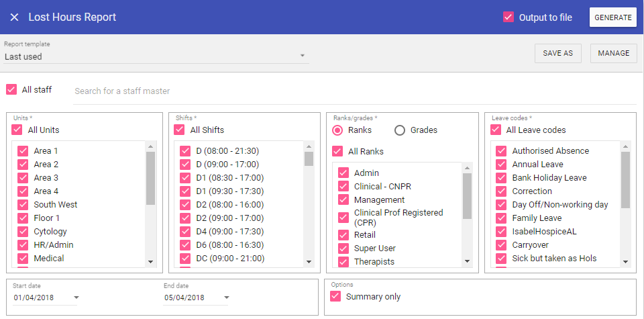Select the Ranks radio button
Screen dimensions: 644x319
[x=338, y=130]
